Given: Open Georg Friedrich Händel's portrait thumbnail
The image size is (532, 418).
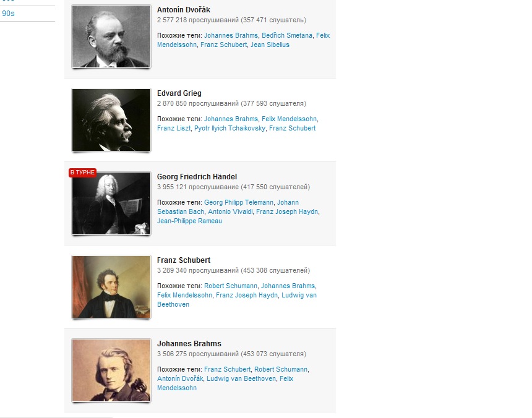Looking at the screenshot, I should (111, 203).
